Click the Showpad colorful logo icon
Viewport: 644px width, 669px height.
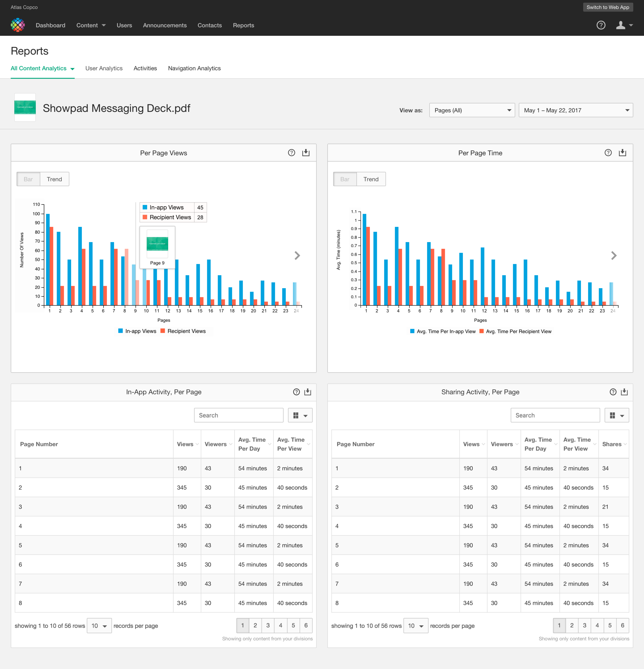pyautogui.click(x=18, y=25)
